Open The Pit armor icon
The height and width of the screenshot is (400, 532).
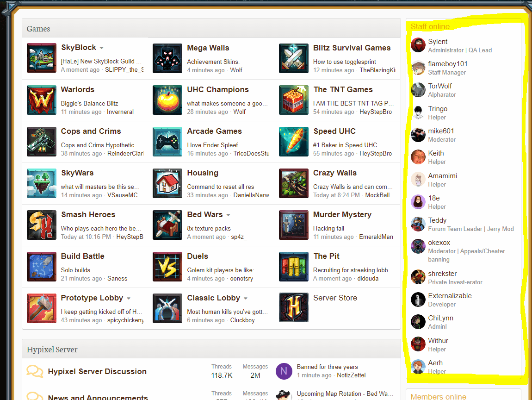pyautogui.click(x=293, y=267)
